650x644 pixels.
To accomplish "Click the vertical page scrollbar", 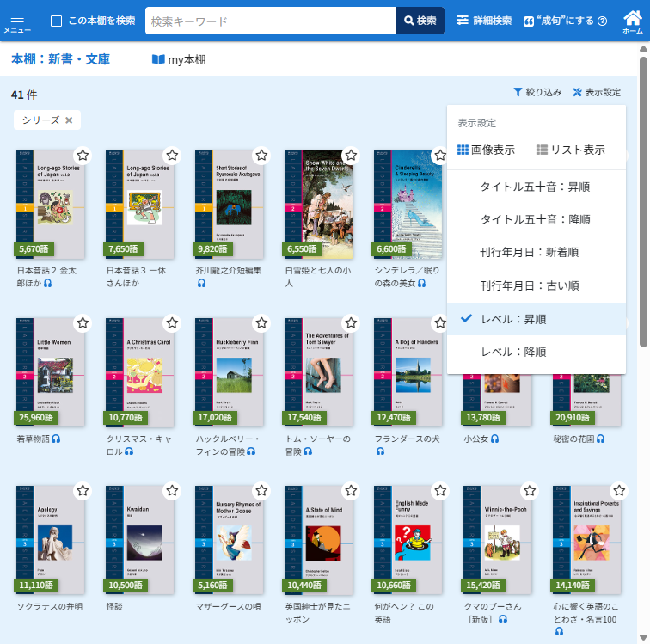I will click(x=643, y=258).
